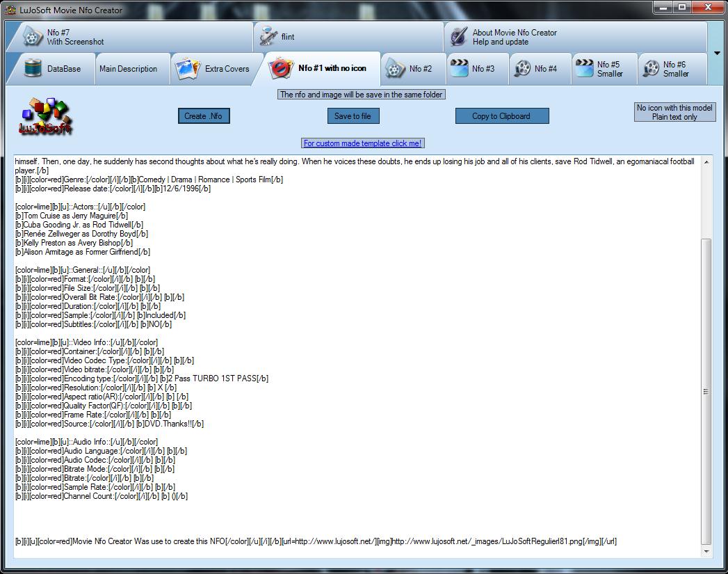Click the scroll down arrow of text area
This screenshot has width=728, height=574.
click(x=706, y=552)
